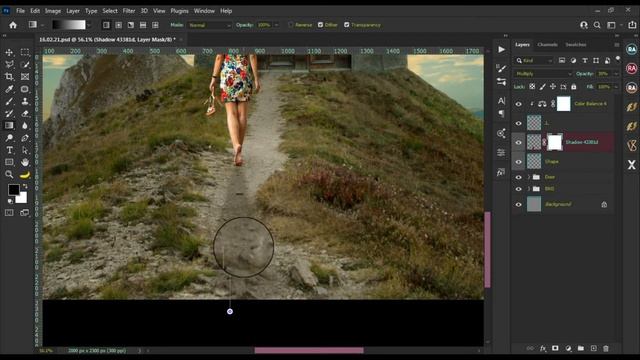Select the Rectangular Marquee tool

click(25, 52)
